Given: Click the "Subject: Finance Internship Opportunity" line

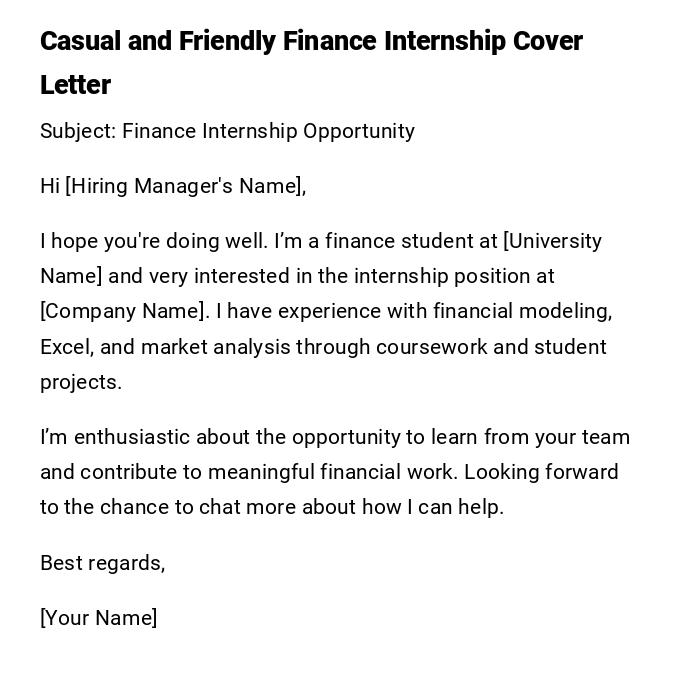Looking at the screenshot, I should pyautogui.click(x=227, y=131).
